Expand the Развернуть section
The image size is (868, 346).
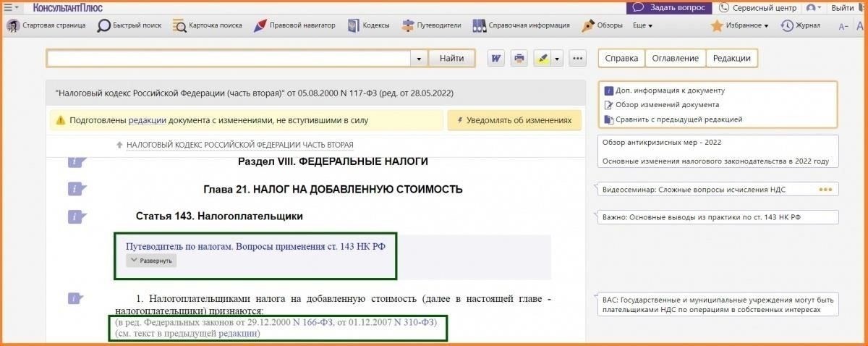click(x=151, y=260)
